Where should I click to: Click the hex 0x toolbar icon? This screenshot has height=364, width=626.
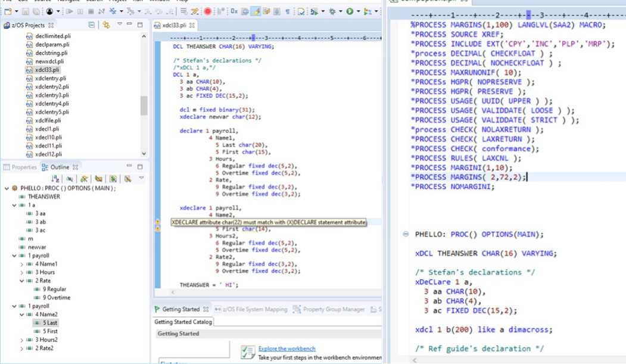[x=233, y=11]
